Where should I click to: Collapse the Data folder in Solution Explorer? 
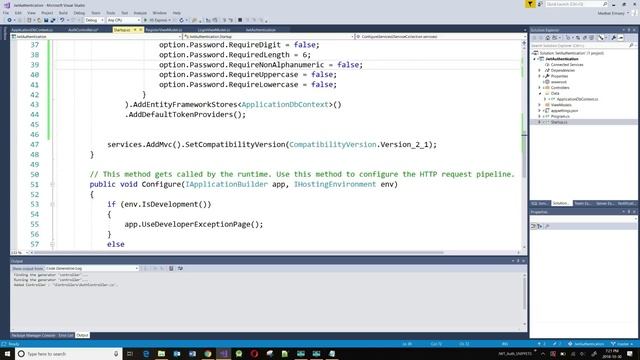(540, 93)
